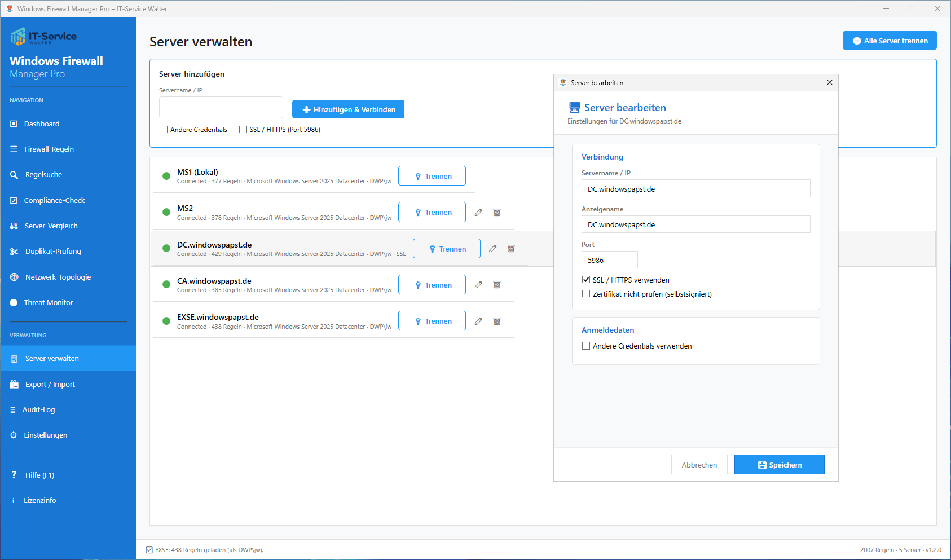Click the trash icon for EXSE.windowspapst.de

click(497, 321)
